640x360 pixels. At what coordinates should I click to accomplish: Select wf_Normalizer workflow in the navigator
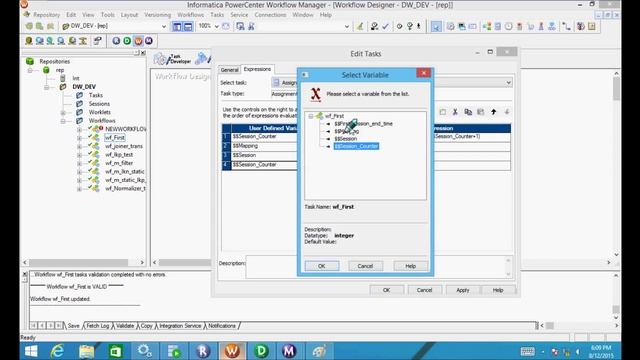[125, 189]
